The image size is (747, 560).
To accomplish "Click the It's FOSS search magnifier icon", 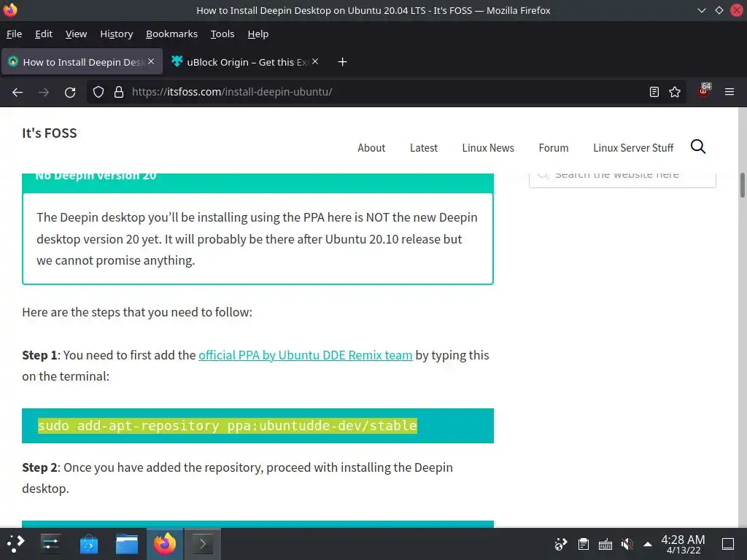I will 698,147.
